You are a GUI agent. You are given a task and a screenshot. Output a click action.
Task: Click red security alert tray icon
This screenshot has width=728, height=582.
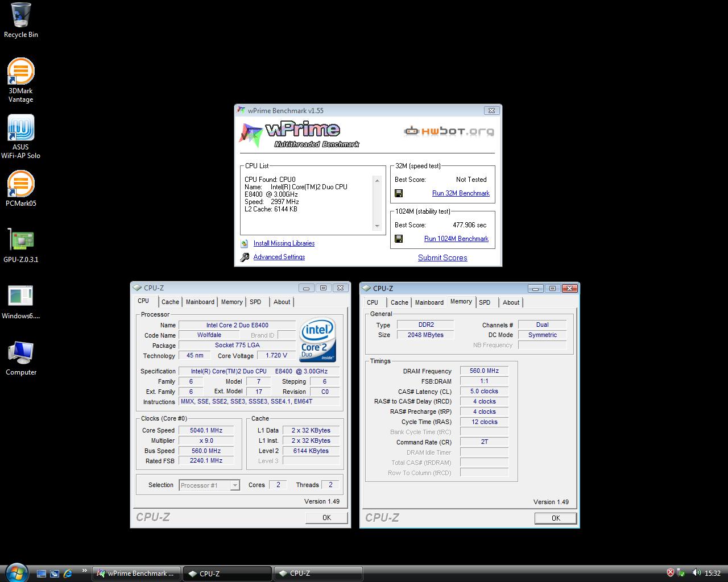[x=671, y=573]
